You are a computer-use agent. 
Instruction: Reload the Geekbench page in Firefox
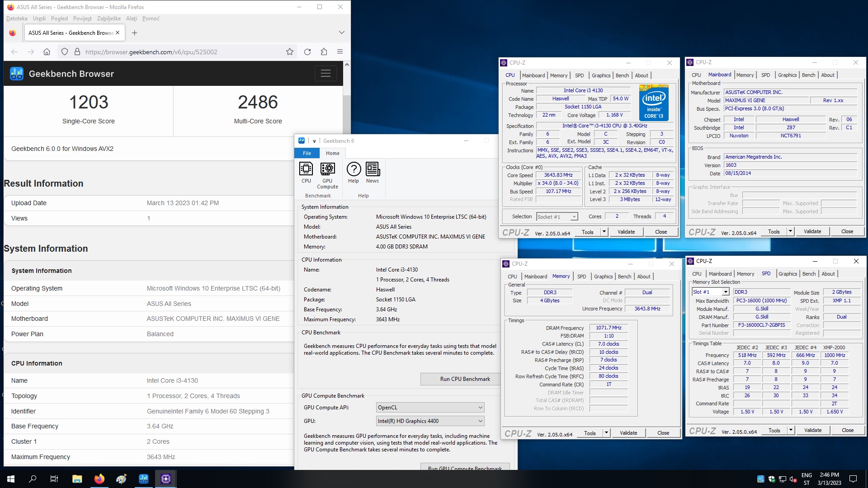[x=307, y=52]
